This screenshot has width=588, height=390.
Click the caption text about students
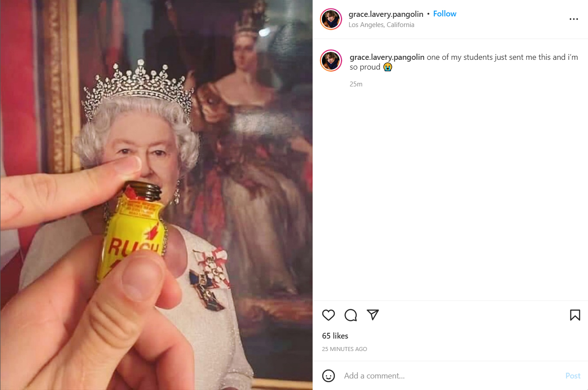[x=464, y=62]
